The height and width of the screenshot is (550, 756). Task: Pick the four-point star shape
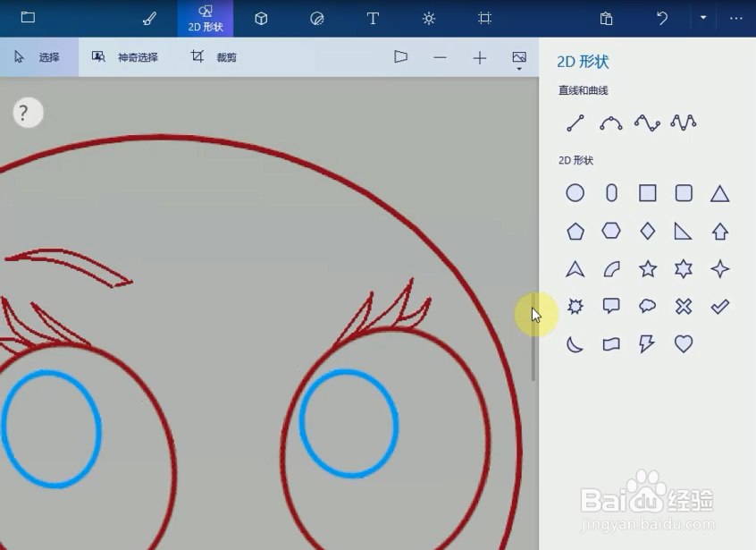(720, 268)
